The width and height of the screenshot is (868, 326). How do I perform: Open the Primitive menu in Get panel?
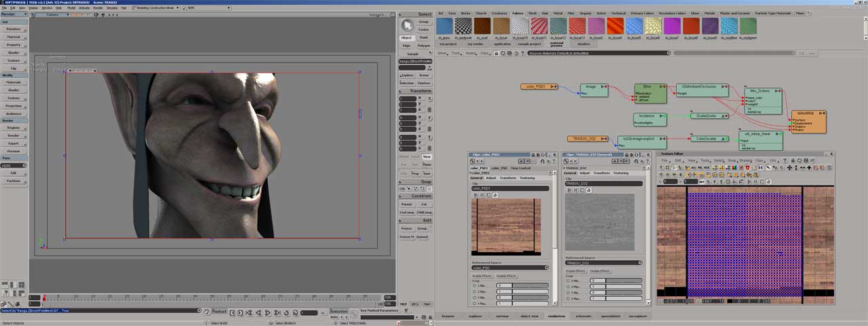click(14, 29)
